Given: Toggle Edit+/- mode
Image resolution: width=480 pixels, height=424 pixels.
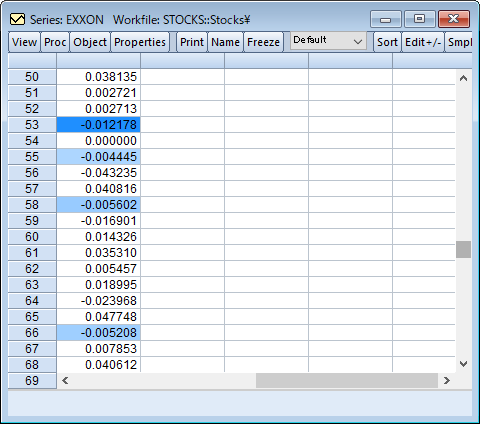Looking at the screenshot, I should [x=423, y=42].
